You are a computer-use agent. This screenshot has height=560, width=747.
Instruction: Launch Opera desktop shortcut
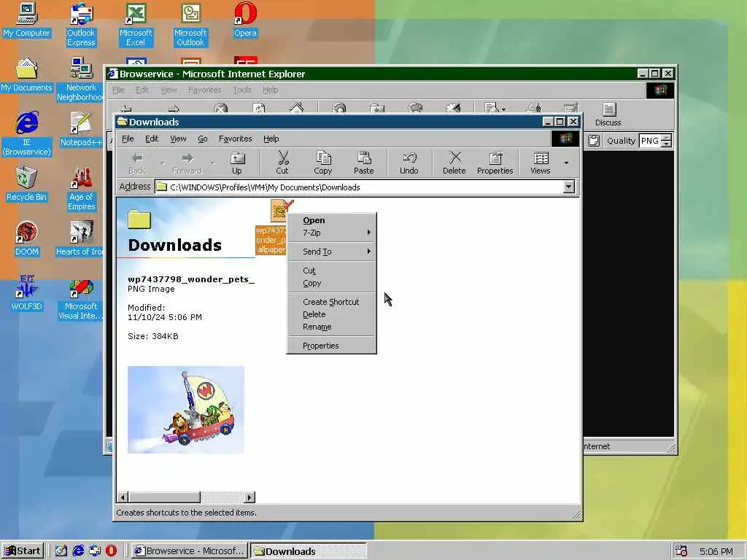point(245,20)
